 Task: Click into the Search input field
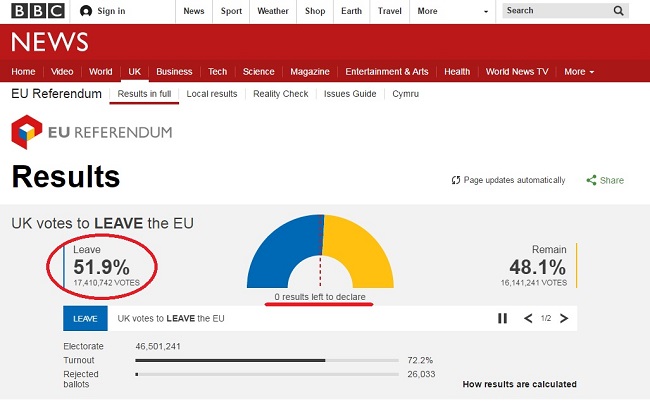(555, 11)
